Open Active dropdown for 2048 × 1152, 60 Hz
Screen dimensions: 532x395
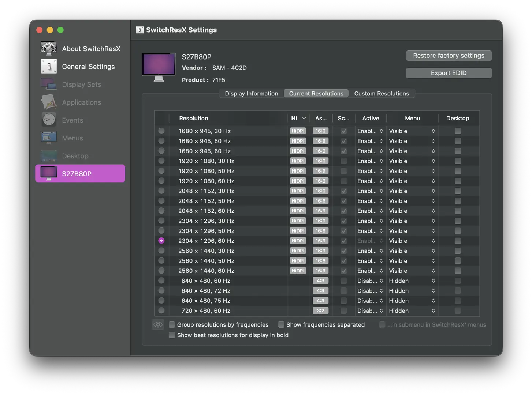(370, 211)
